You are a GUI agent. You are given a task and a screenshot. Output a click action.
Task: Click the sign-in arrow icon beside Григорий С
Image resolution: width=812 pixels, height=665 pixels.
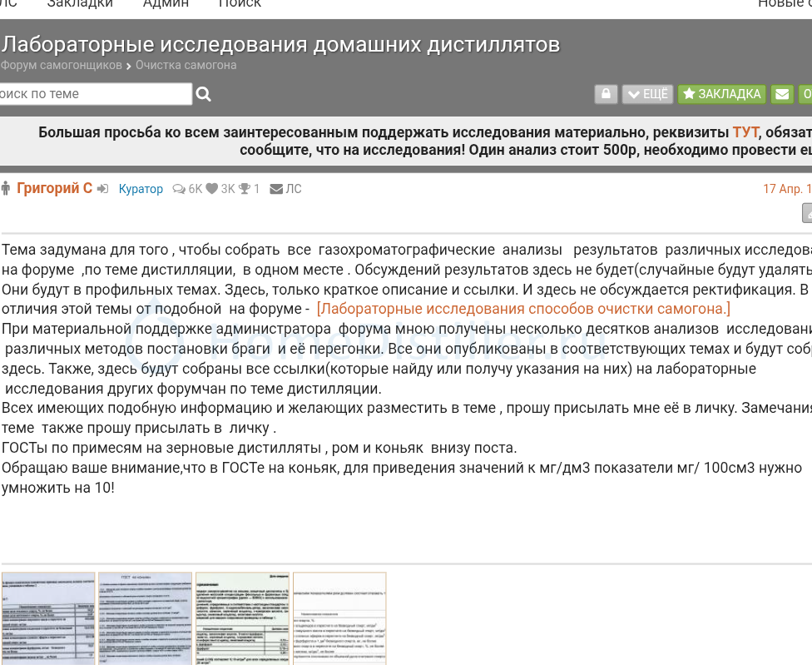103,189
